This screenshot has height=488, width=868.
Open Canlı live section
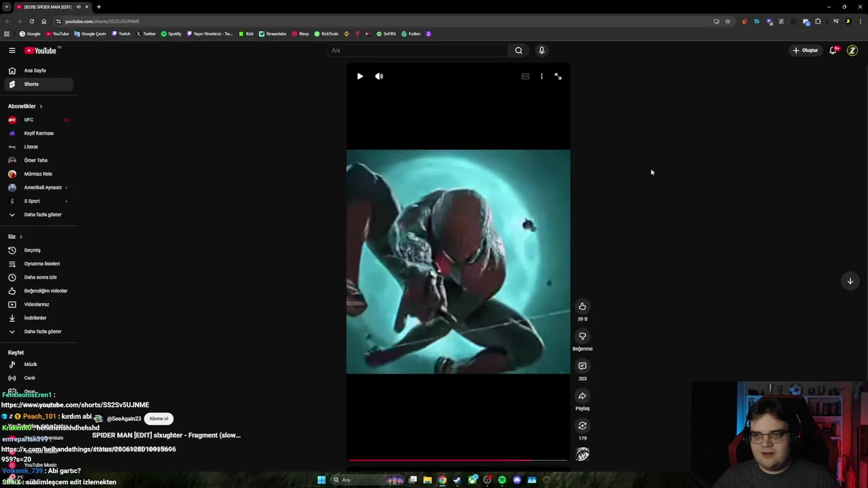(39, 378)
